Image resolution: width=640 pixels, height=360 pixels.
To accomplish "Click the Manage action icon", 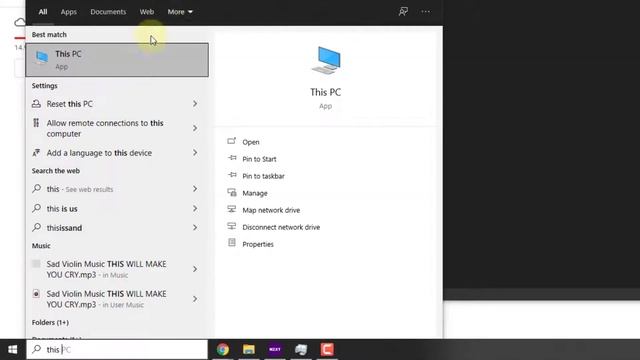I will pos(232,192).
